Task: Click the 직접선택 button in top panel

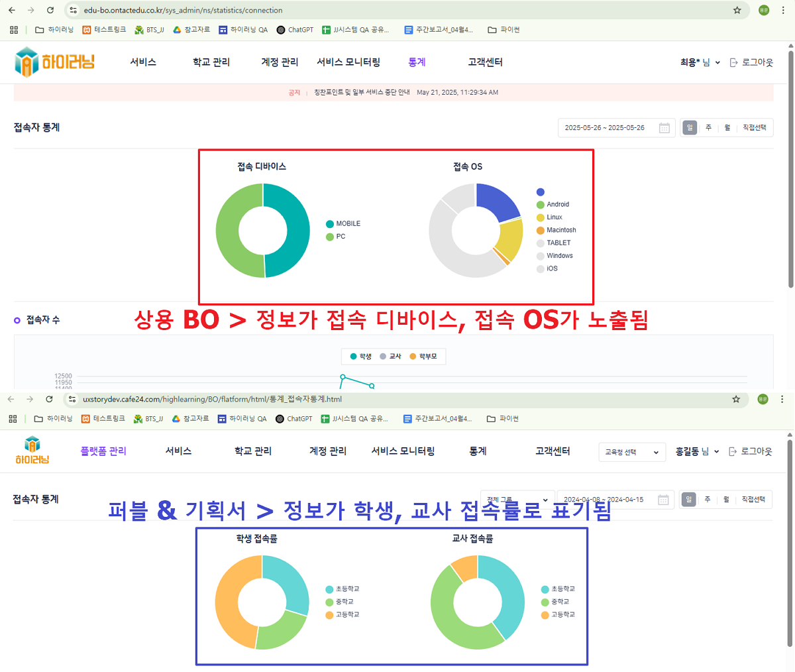Action: click(754, 128)
